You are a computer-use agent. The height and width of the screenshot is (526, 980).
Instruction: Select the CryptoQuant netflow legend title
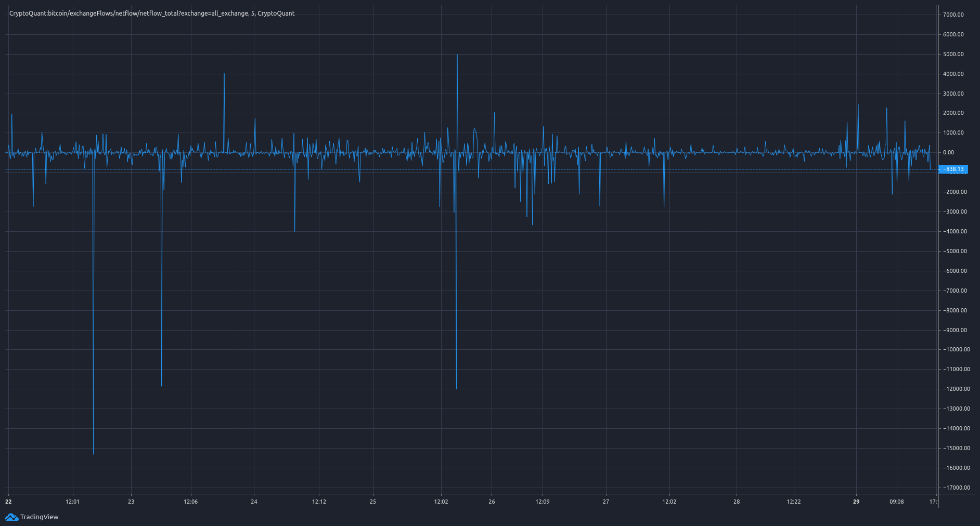(x=151, y=13)
